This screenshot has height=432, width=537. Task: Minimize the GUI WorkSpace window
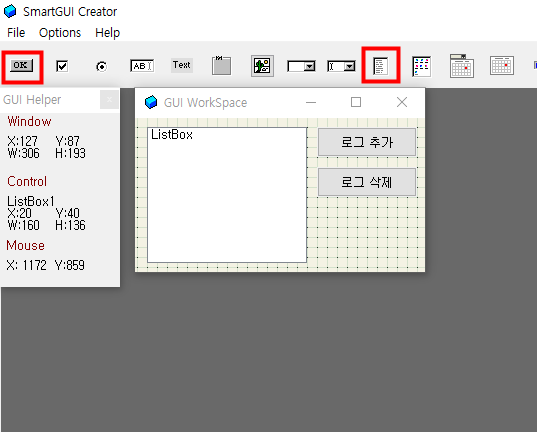click(x=311, y=102)
